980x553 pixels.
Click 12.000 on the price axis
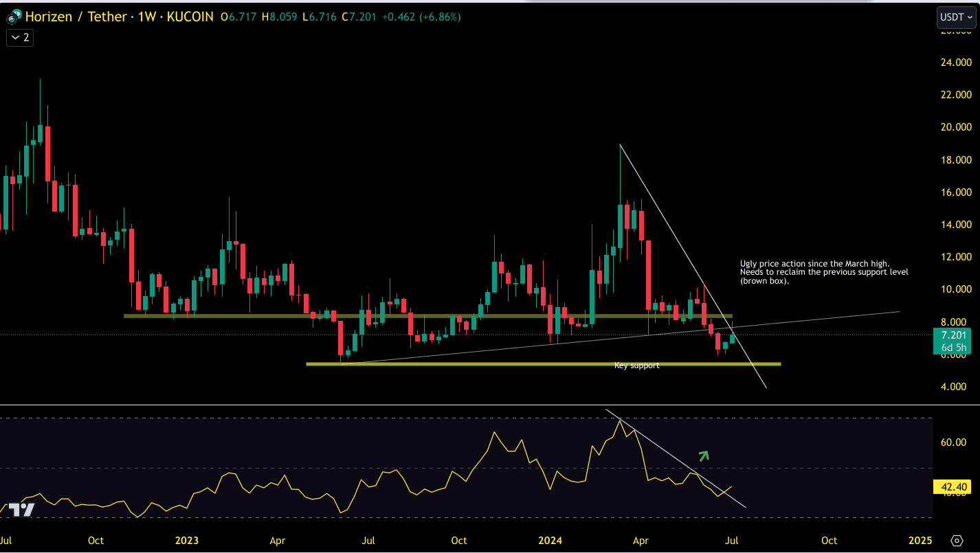(957, 257)
